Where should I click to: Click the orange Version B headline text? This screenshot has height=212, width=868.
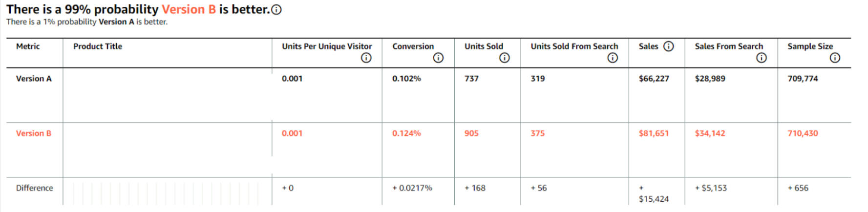[189, 9]
